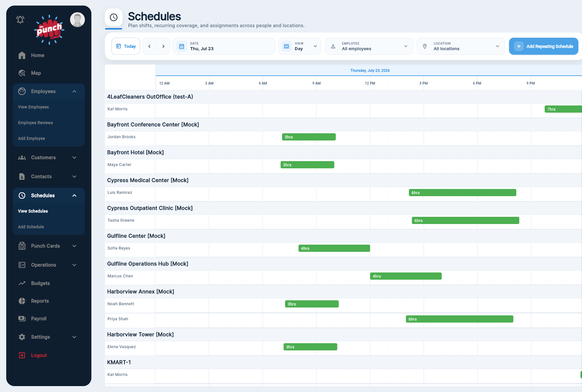Screen dimensions: 582x392
Task: Open the user profile avatar
Action: 78,20
